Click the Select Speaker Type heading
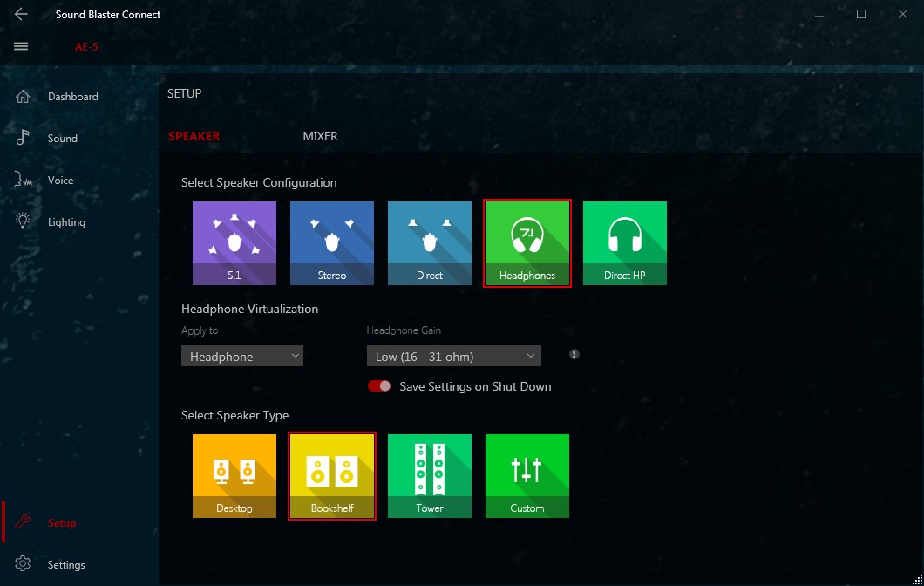The height and width of the screenshot is (586, 924). pyautogui.click(x=234, y=416)
